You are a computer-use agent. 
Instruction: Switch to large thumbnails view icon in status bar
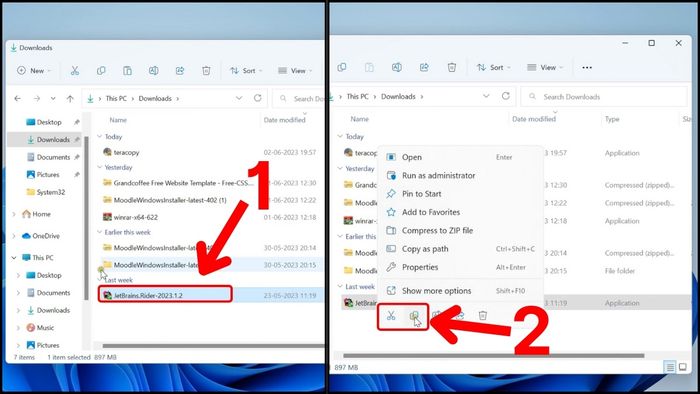[683, 367]
